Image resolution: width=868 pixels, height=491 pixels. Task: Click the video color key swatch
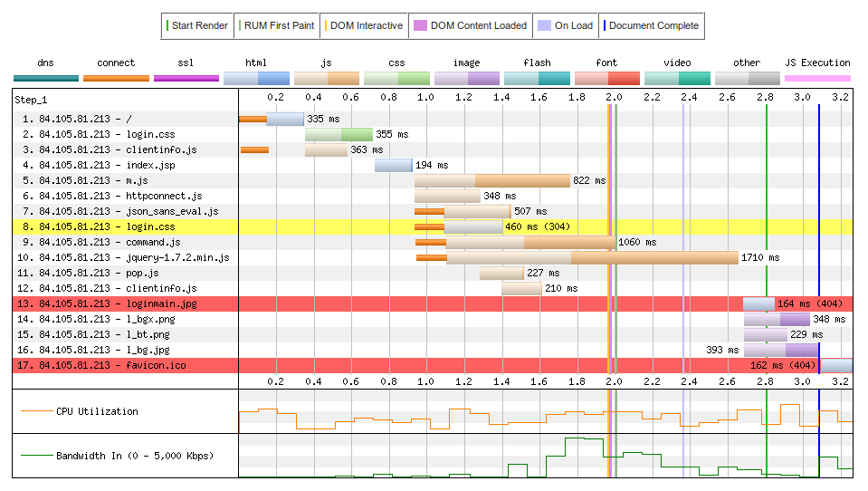pos(678,78)
